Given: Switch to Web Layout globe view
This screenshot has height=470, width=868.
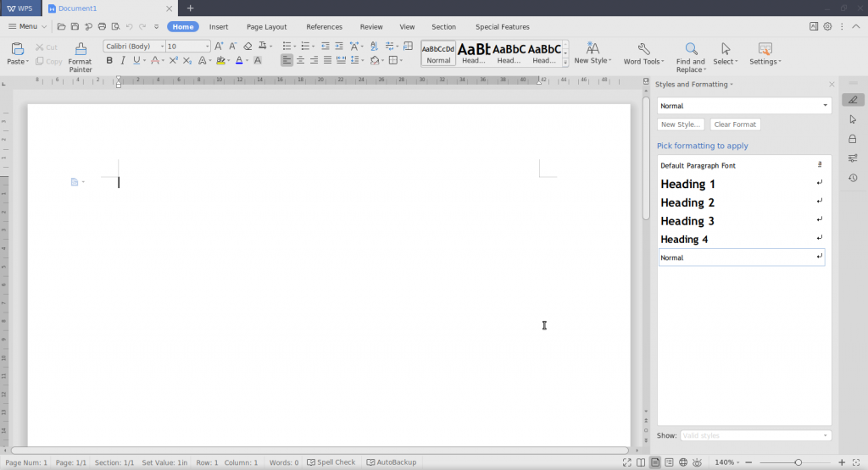Looking at the screenshot, I should tap(683, 462).
